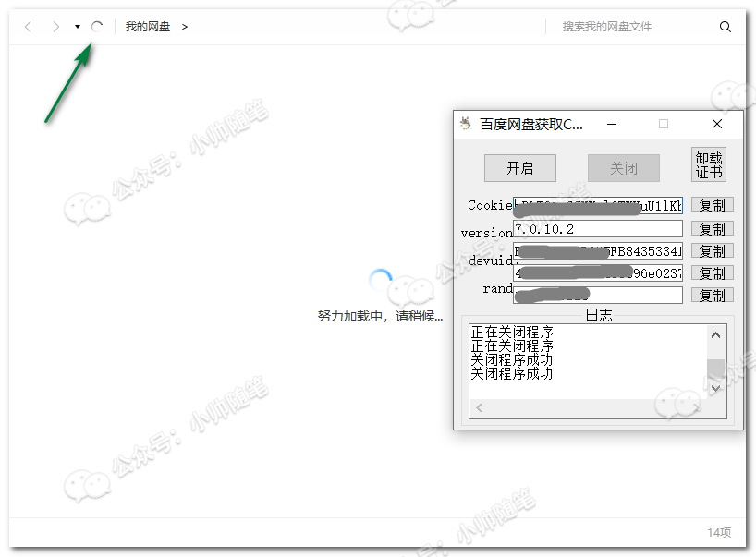Viewport: 756px width, 557px height.
Task: Copy the first devuid value with 复制
Action: click(713, 251)
